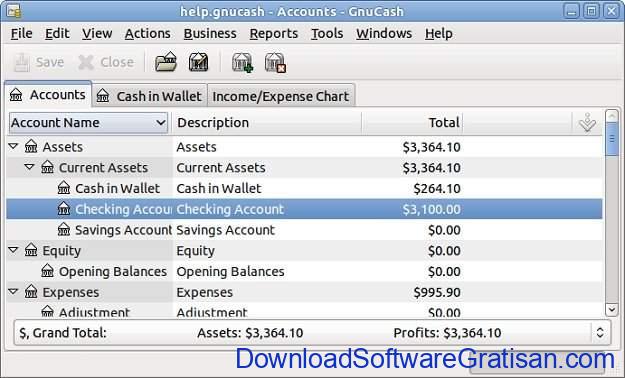
Task: Click the scrollbar up arrow
Action: pyautogui.click(x=612, y=116)
